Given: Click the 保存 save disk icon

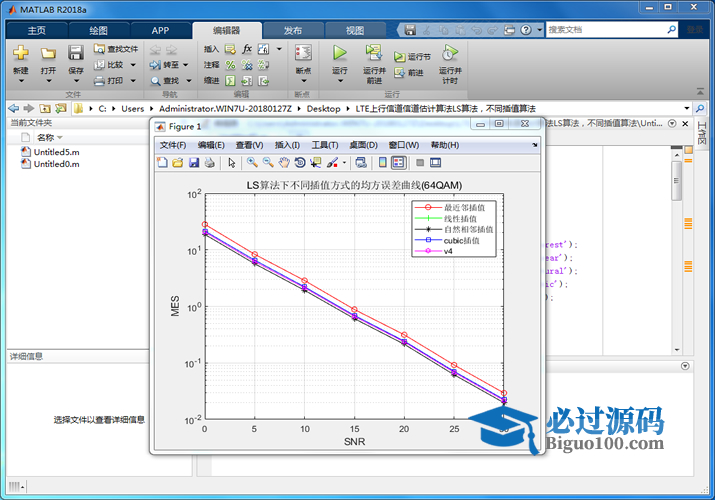Looking at the screenshot, I should click(x=76, y=53).
